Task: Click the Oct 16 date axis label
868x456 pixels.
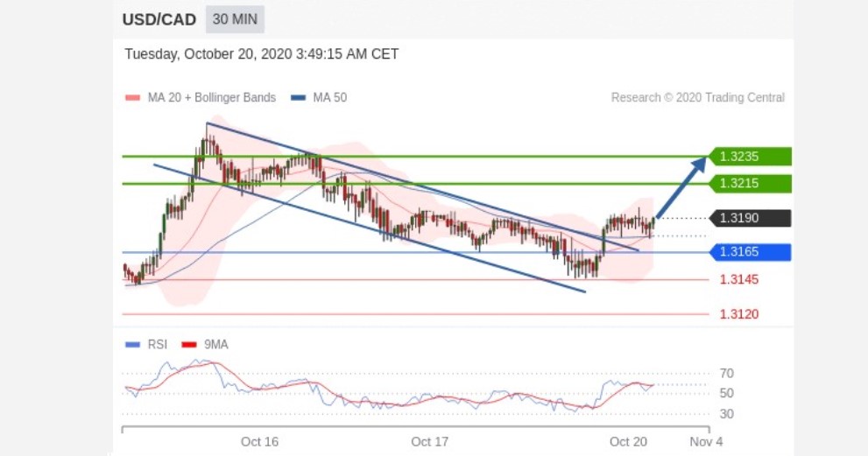Action: coord(259,442)
